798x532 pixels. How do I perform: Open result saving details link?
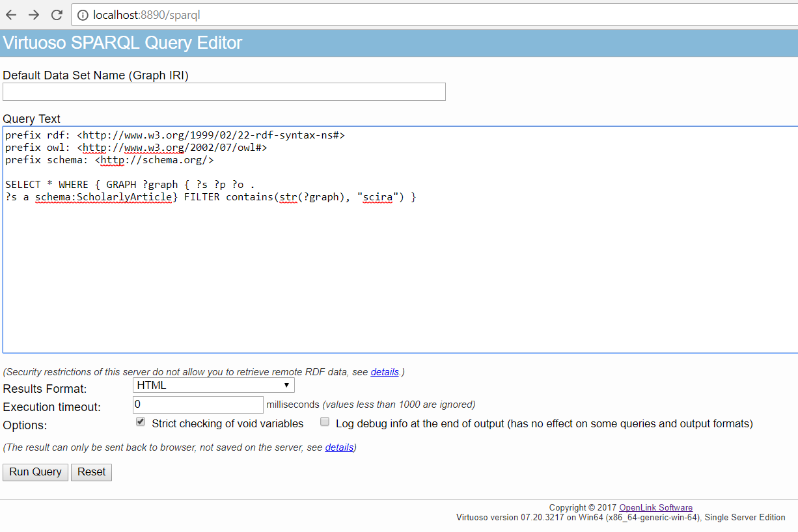pos(339,447)
